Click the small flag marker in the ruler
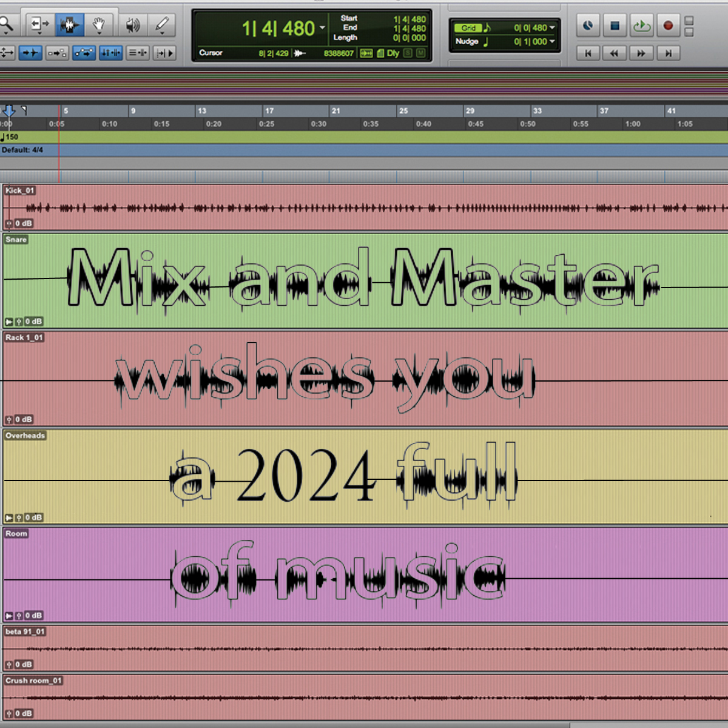Screen dimensions: 728x728 (24, 110)
